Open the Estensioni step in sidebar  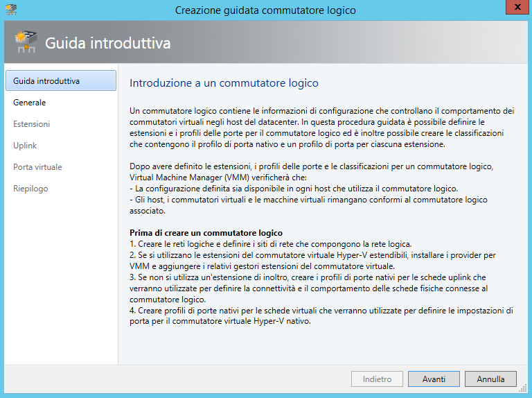tap(32, 124)
